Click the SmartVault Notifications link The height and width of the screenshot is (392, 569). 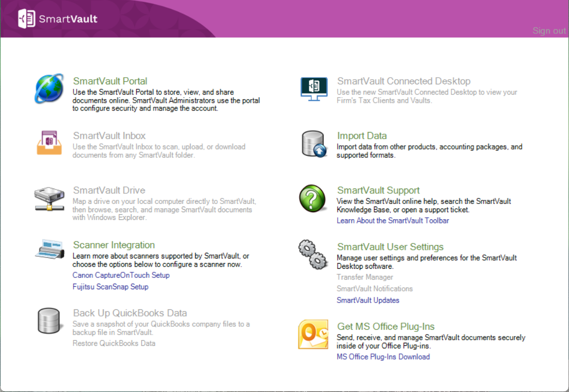click(x=375, y=289)
